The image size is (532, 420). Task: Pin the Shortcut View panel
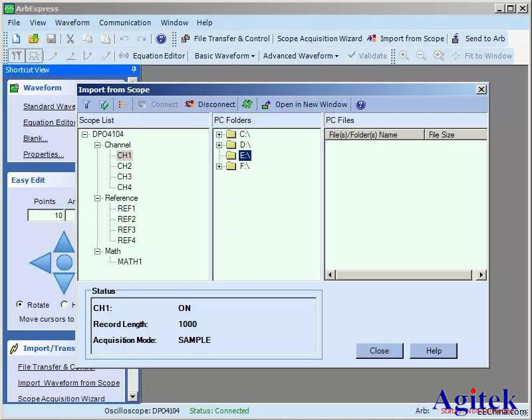(134, 70)
